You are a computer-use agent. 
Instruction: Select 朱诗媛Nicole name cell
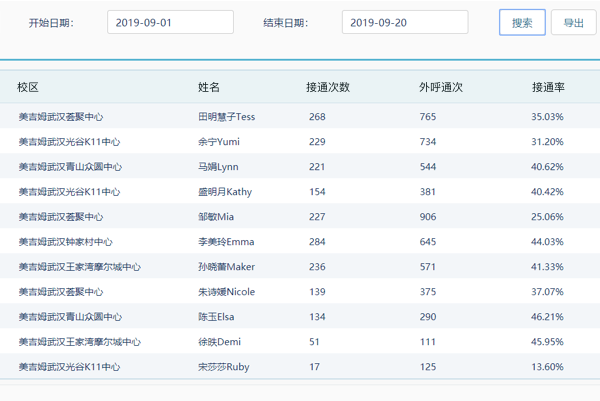tap(227, 292)
